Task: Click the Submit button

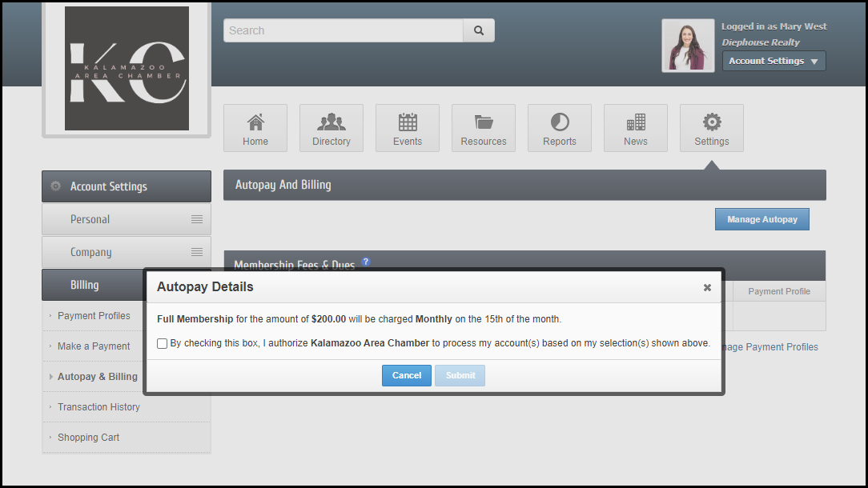Action: (x=460, y=376)
